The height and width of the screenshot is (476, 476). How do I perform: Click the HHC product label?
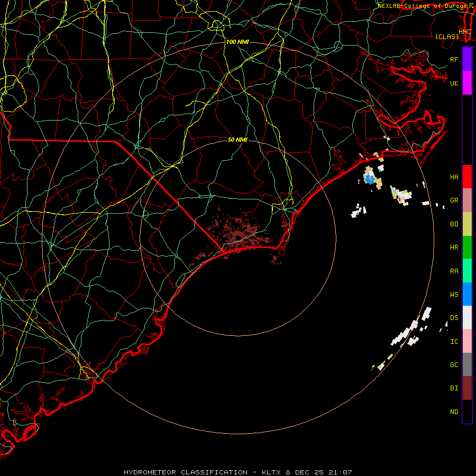pyautogui.click(x=464, y=32)
